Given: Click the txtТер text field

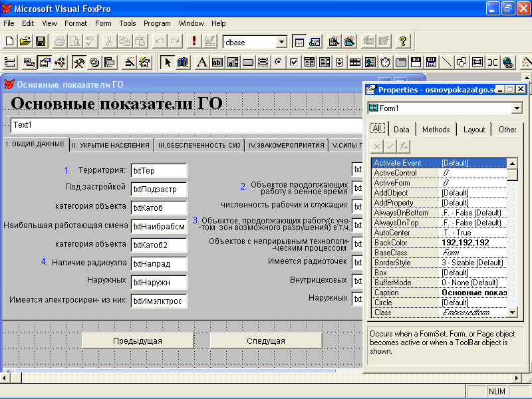Looking at the screenshot, I should click(159, 171).
